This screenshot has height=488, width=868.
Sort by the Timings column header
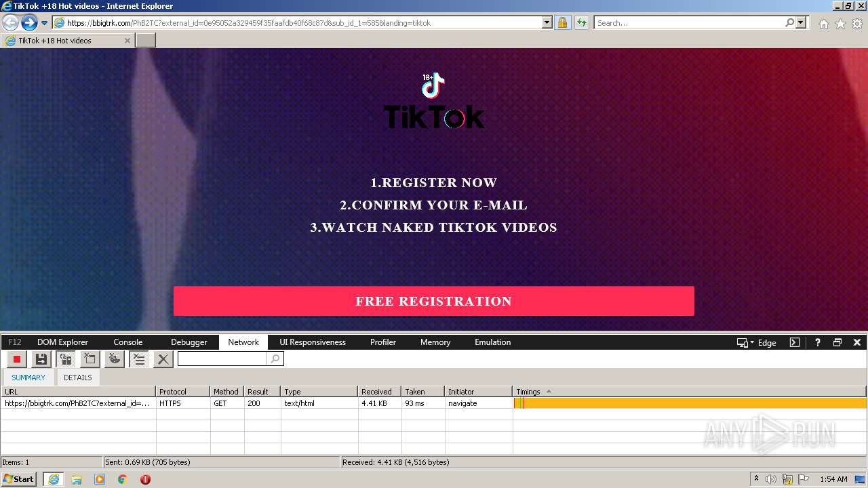pos(690,392)
